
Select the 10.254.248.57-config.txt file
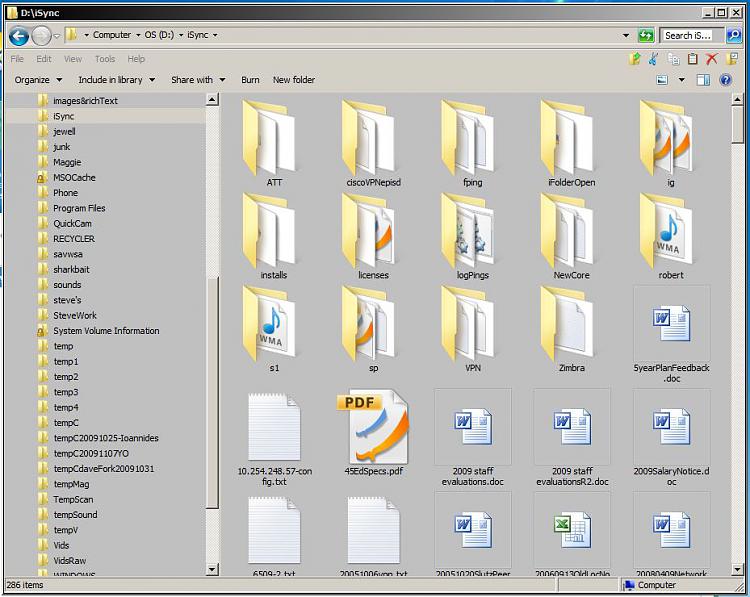click(x=274, y=438)
